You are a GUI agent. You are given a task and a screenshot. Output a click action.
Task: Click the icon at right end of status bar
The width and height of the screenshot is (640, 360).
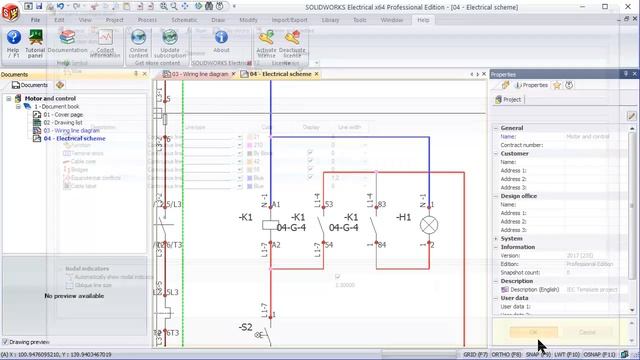click(x=624, y=354)
